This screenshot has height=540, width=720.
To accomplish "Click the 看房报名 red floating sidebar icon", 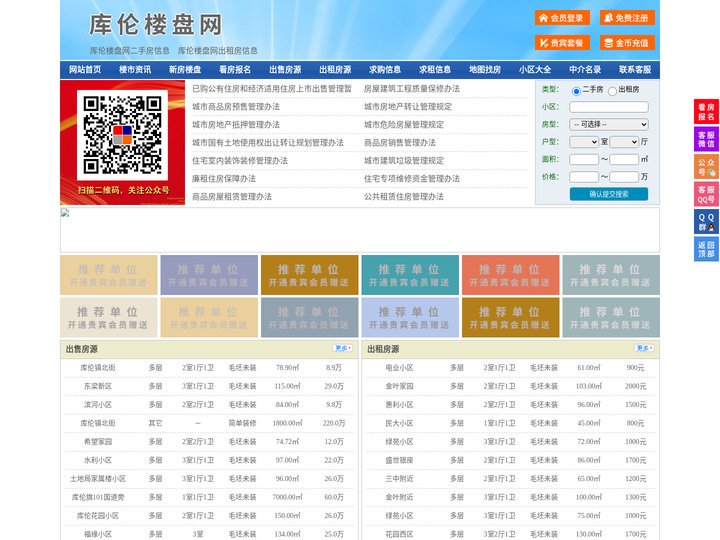I will pos(706,112).
